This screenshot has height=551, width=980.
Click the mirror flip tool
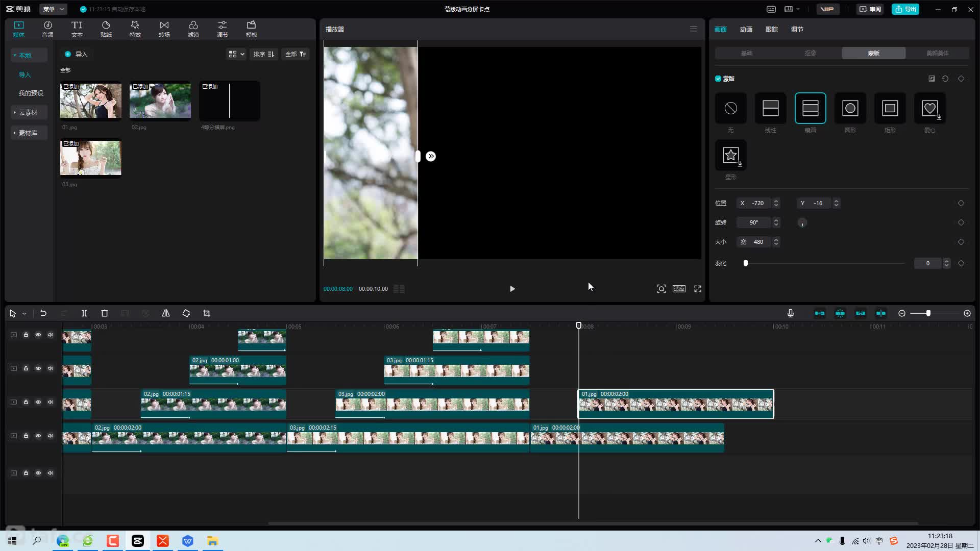(x=166, y=313)
